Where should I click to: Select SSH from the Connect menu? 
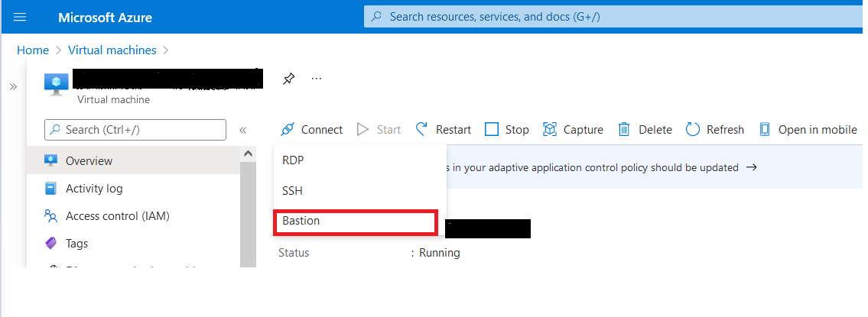coord(293,191)
